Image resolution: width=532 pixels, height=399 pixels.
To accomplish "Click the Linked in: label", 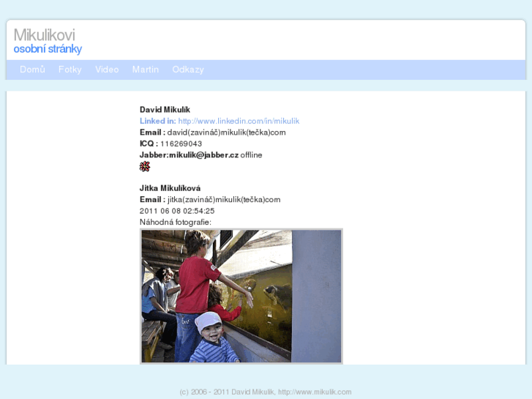I will click(x=158, y=122).
